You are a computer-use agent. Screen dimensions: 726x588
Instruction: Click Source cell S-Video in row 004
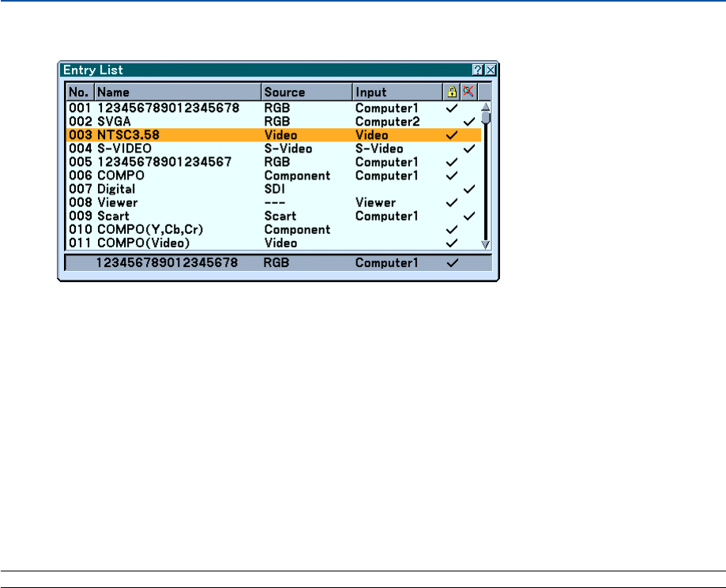pos(288,149)
